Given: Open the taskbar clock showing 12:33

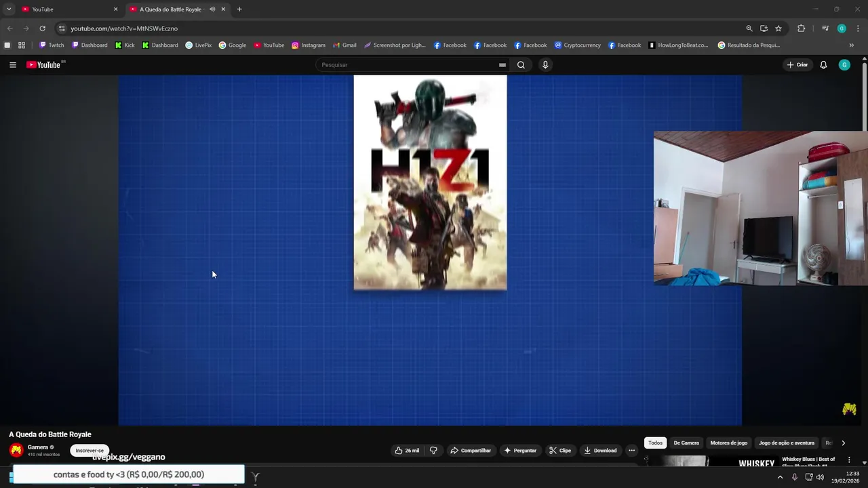Looking at the screenshot, I should [x=845, y=477].
